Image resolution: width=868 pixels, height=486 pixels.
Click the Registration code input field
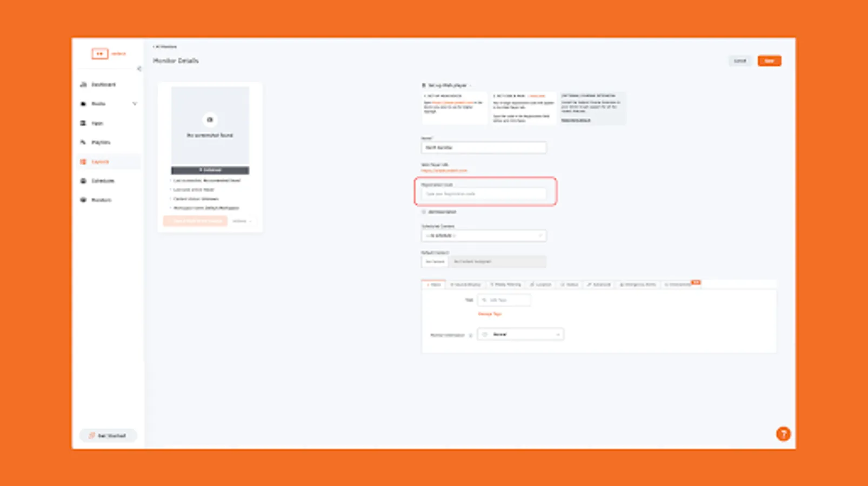(x=484, y=194)
